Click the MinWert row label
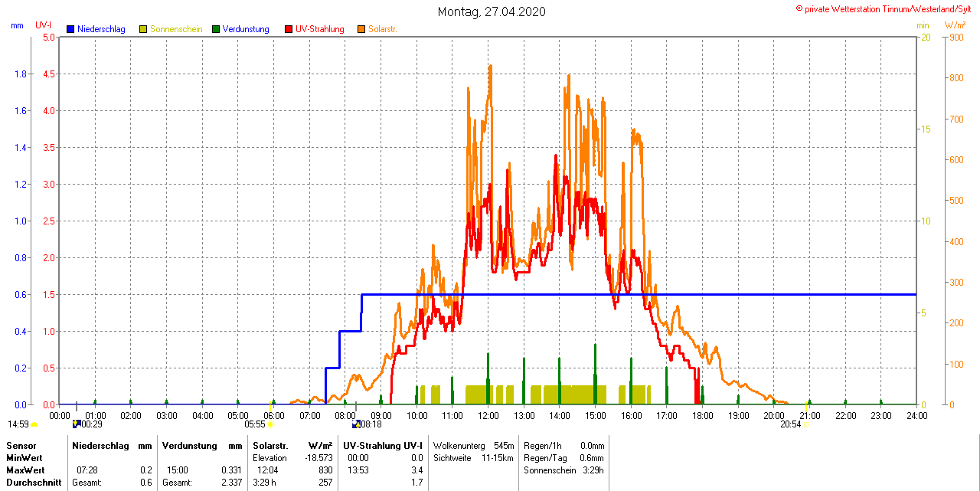980x491 pixels. pos(24,457)
